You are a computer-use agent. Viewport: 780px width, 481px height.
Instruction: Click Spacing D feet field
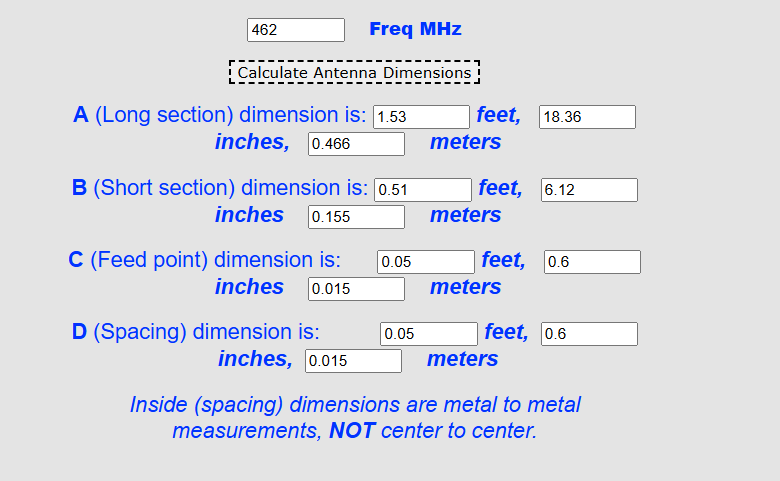point(428,334)
